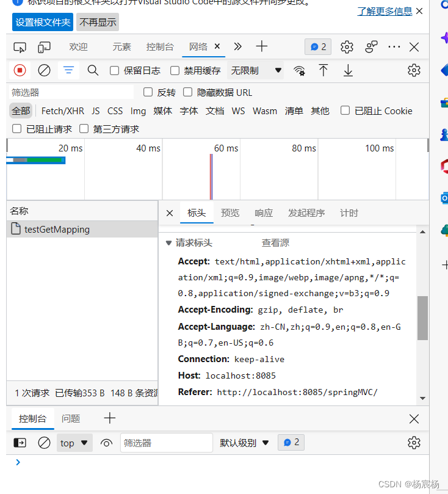Click the network 筛选器 input field
This screenshot has height=494, width=448.
[71, 93]
